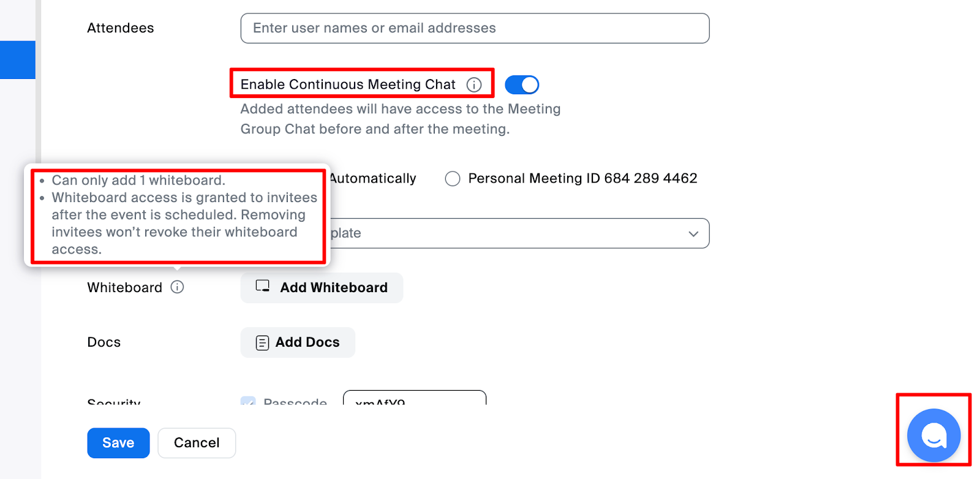Click Save to schedule the meeting

(x=118, y=442)
